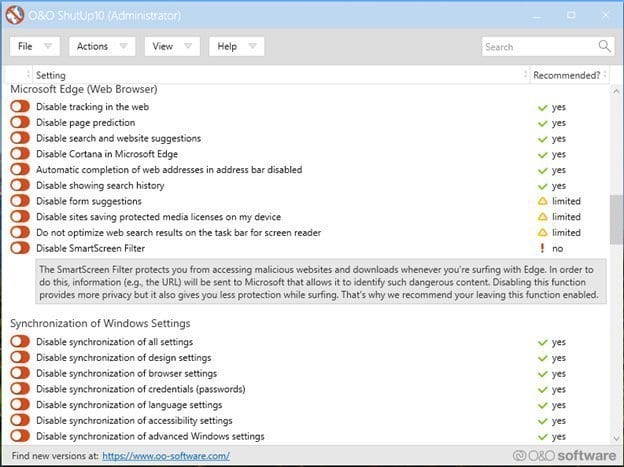This screenshot has width=624, height=467.
Task: Toggle Disable page prediction
Action: [20, 122]
